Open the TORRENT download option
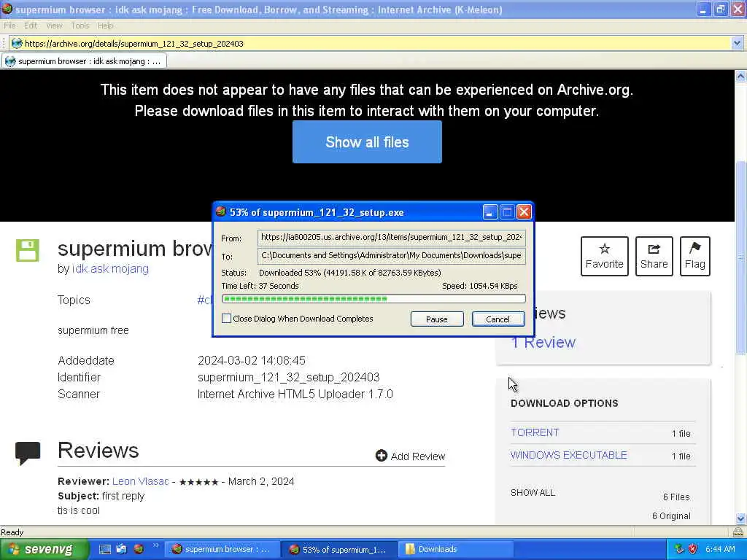This screenshot has width=747, height=560. click(x=535, y=432)
